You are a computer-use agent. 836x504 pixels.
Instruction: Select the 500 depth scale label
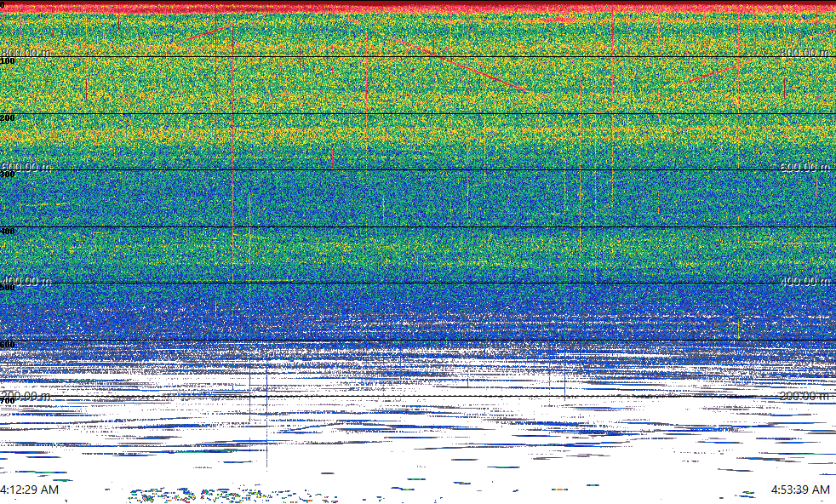[x=8, y=288]
